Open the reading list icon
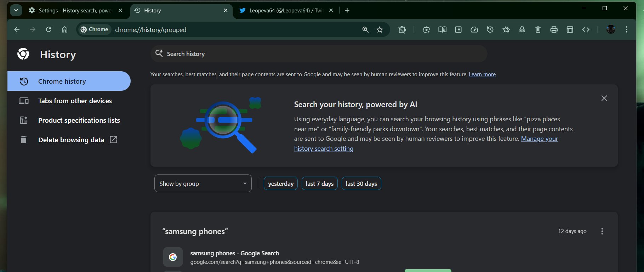644x272 pixels. coord(458,29)
